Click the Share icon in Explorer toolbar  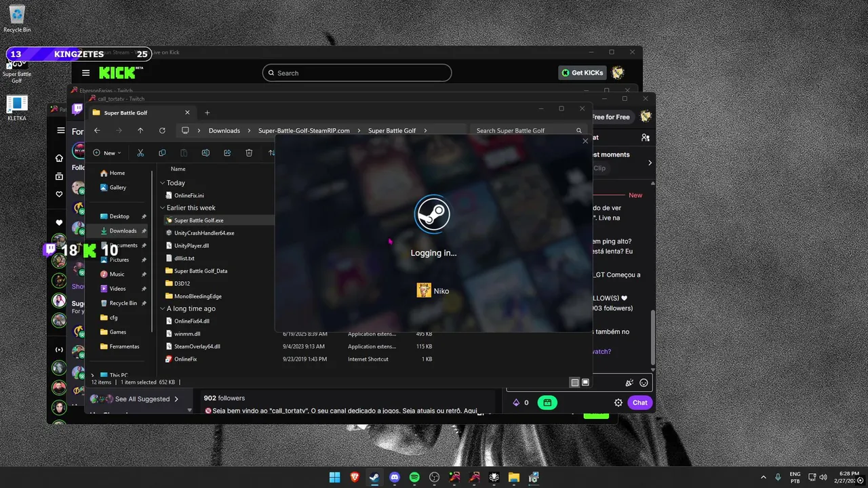point(227,153)
